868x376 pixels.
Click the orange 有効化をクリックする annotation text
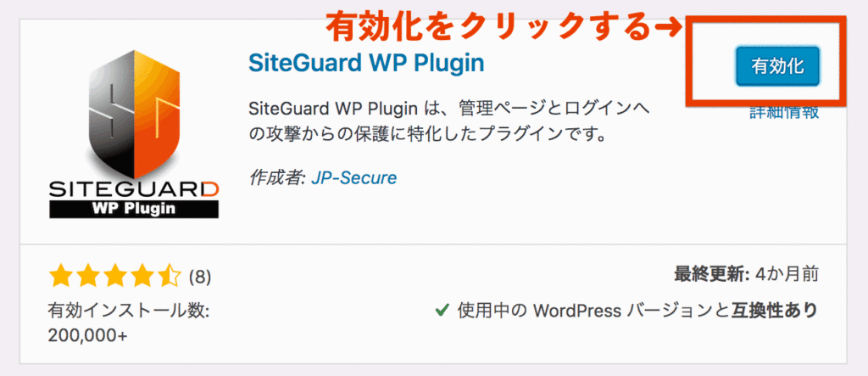487,26
